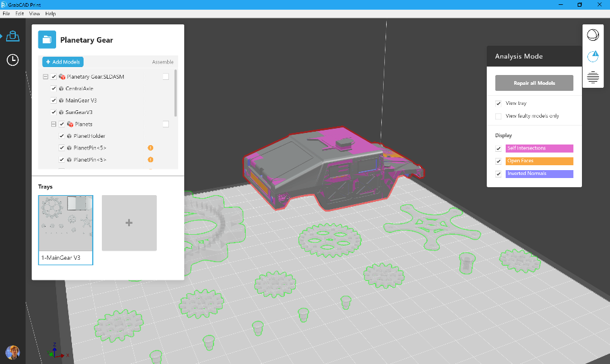Check Assemble box for Planetary Gear.SLDASM
Image resolution: width=610 pixels, height=364 pixels.
pyautogui.click(x=166, y=77)
